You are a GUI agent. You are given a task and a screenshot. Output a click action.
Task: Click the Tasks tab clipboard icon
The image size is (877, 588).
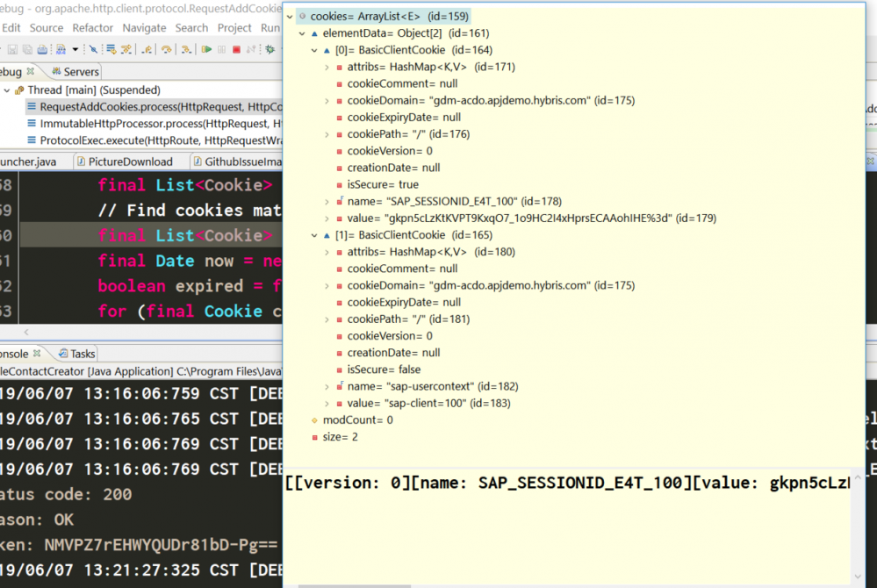63,354
